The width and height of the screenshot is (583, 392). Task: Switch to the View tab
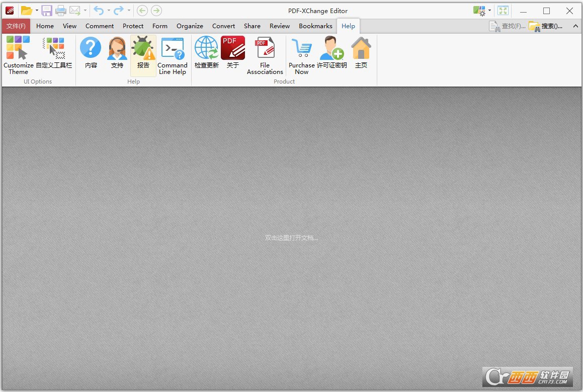69,26
